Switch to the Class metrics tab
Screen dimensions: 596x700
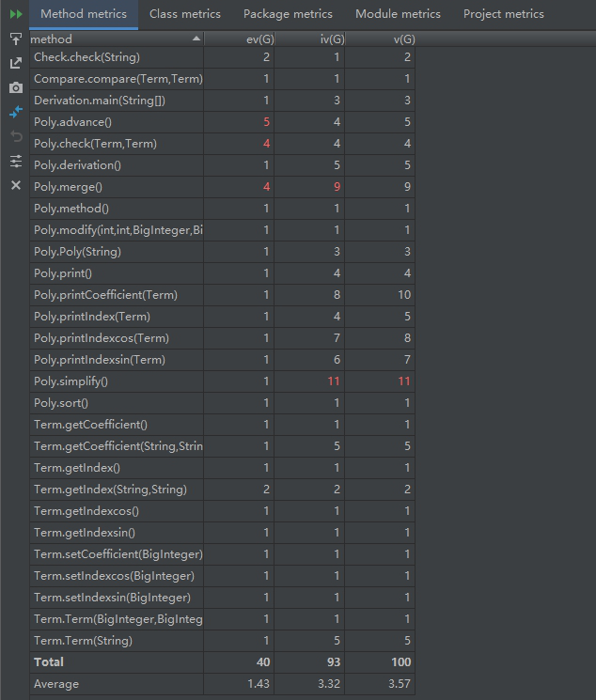pyautogui.click(x=185, y=14)
